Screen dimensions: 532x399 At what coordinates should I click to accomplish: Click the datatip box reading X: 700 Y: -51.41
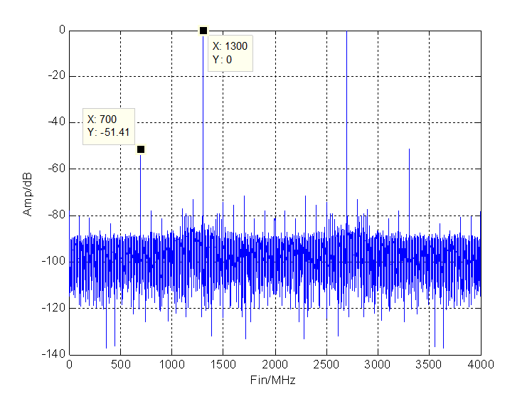109,126
